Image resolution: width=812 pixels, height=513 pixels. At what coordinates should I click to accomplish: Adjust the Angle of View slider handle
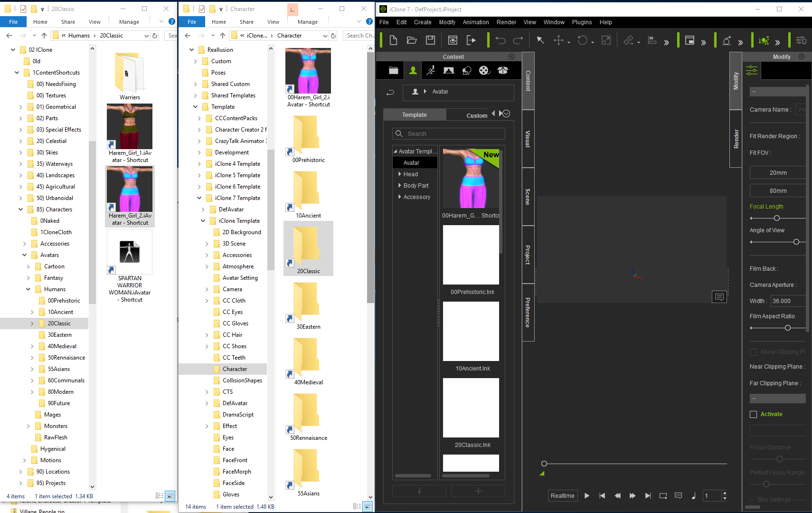796,242
